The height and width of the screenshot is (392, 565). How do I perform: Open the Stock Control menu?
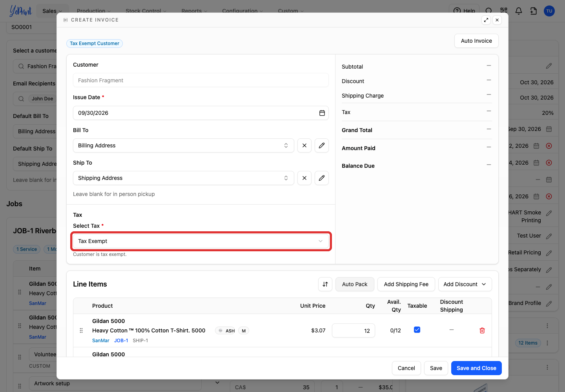coord(146,11)
